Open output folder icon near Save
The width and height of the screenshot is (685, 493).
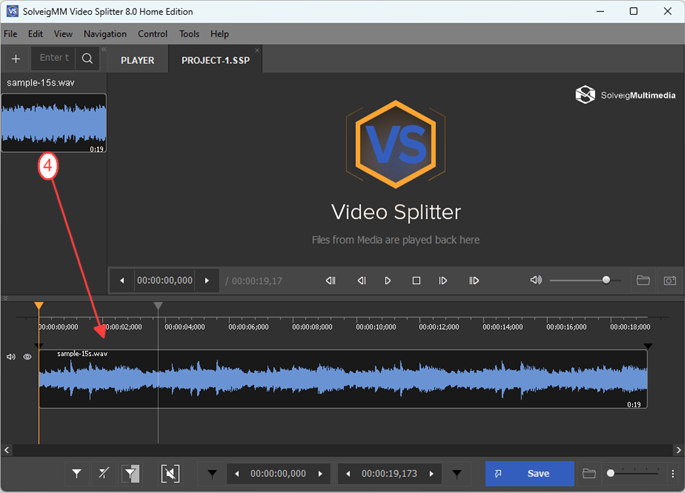pos(589,473)
